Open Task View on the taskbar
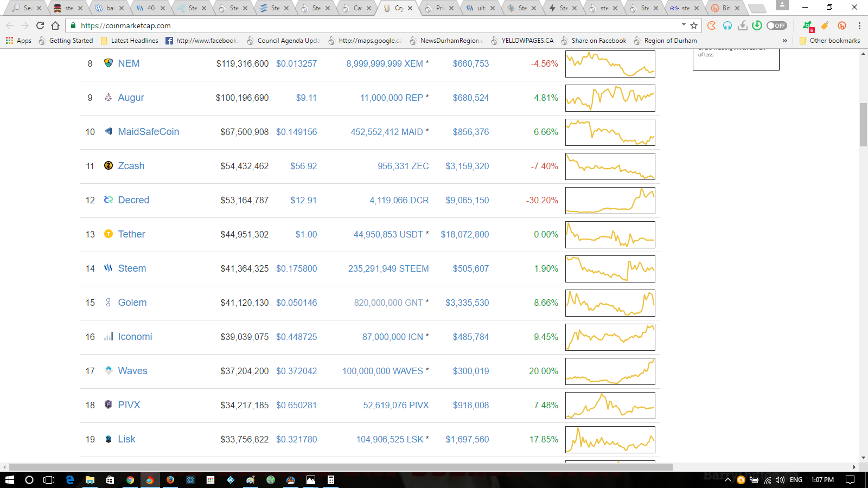This screenshot has width=868, height=488. (49, 480)
